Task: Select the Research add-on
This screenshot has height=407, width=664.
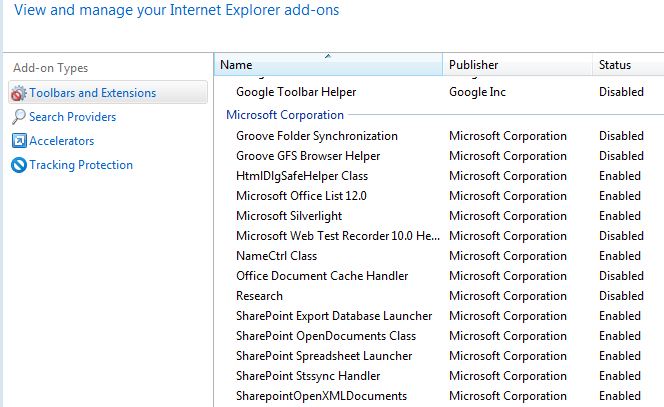Action: 259,296
